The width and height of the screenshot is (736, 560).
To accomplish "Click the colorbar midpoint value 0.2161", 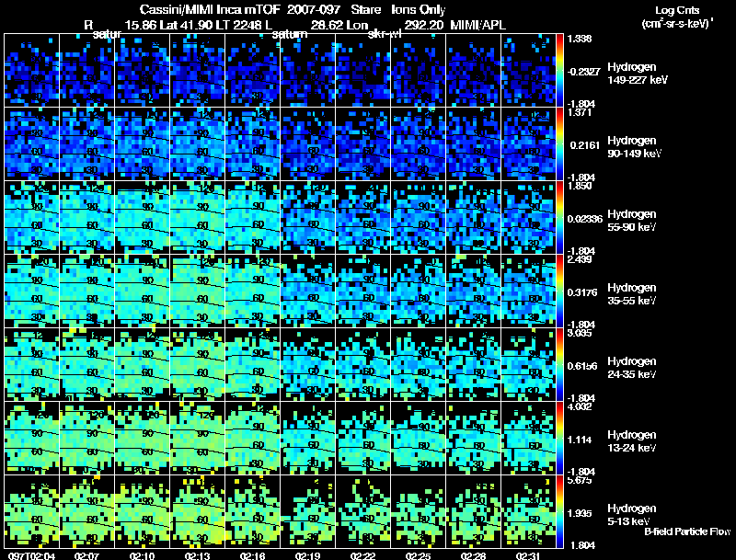I will click(585, 145).
